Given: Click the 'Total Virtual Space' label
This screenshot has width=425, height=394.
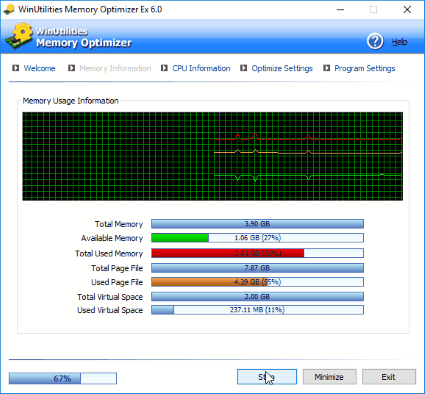Looking at the screenshot, I should (x=110, y=297).
